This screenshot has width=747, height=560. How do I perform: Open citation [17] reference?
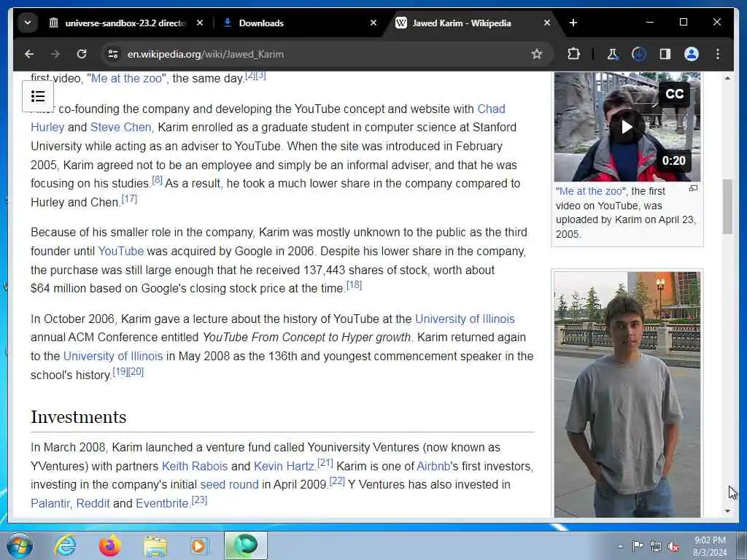(129, 199)
